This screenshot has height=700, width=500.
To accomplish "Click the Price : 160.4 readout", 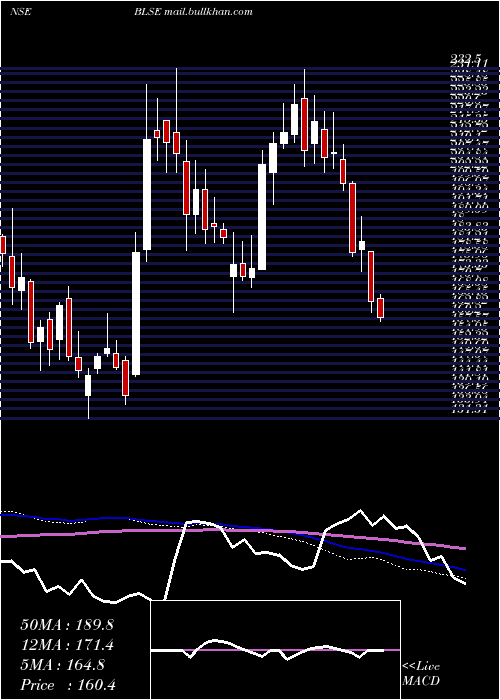I will tap(68, 685).
